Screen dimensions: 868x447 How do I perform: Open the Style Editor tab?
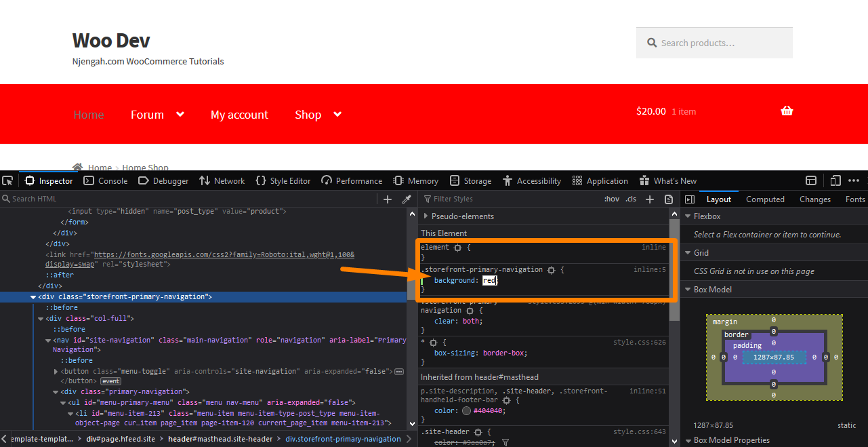click(283, 180)
